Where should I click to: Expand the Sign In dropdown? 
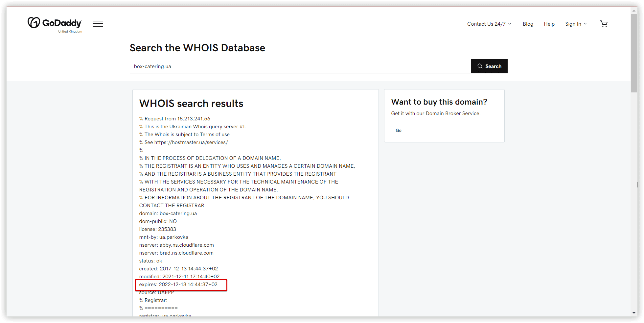pyautogui.click(x=576, y=24)
